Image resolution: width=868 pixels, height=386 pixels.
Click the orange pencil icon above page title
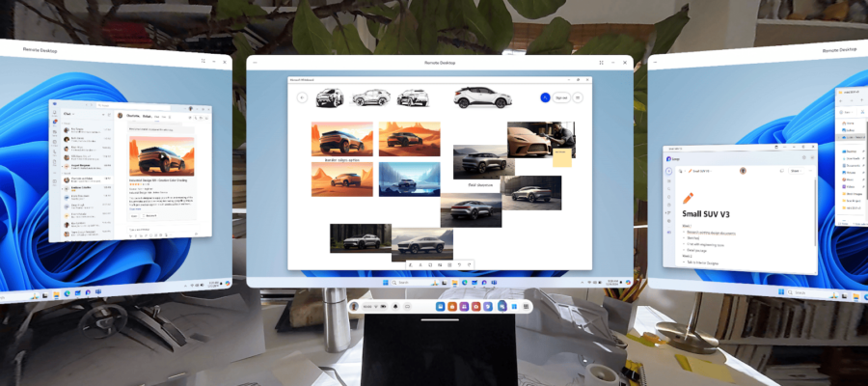[689, 196]
